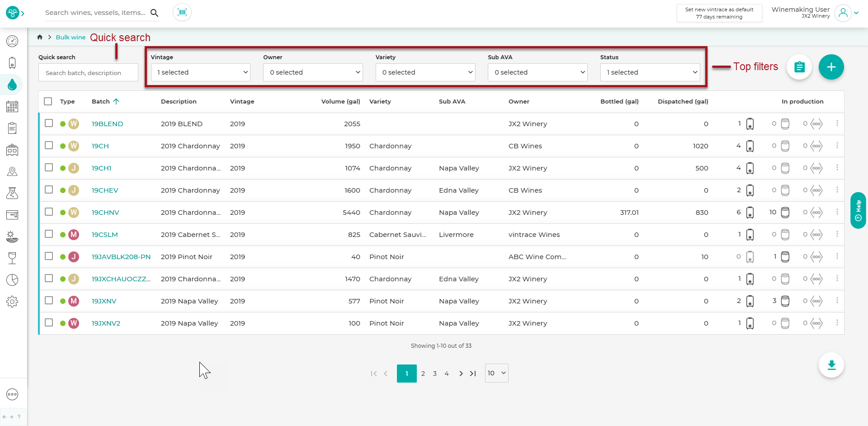This screenshot has width=868, height=426.
Task: Go to page 2
Action: pyautogui.click(x=423, y=374)
